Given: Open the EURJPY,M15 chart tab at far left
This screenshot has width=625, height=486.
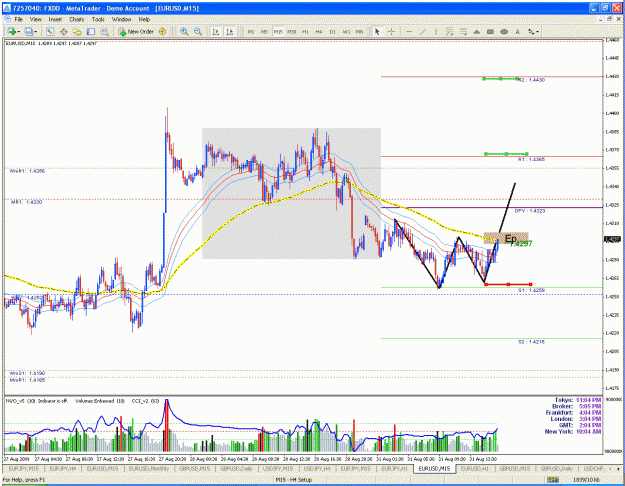Looking at the screenshot, I should click(24, 468).
